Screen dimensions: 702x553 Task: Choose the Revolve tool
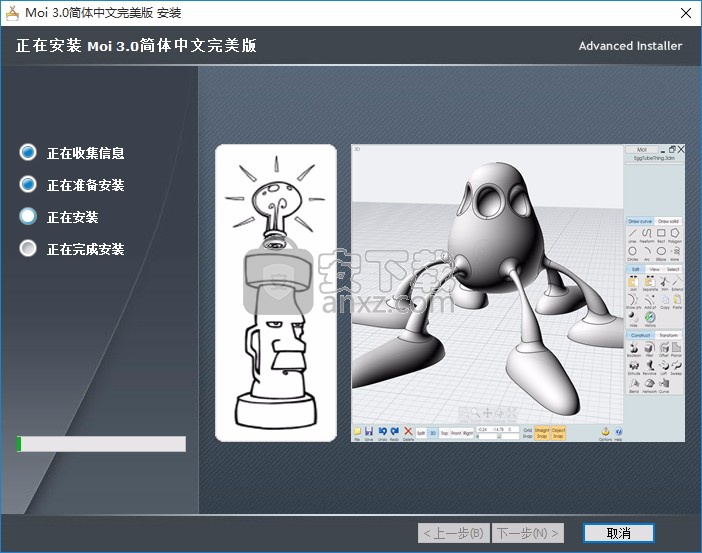[649, 366]
